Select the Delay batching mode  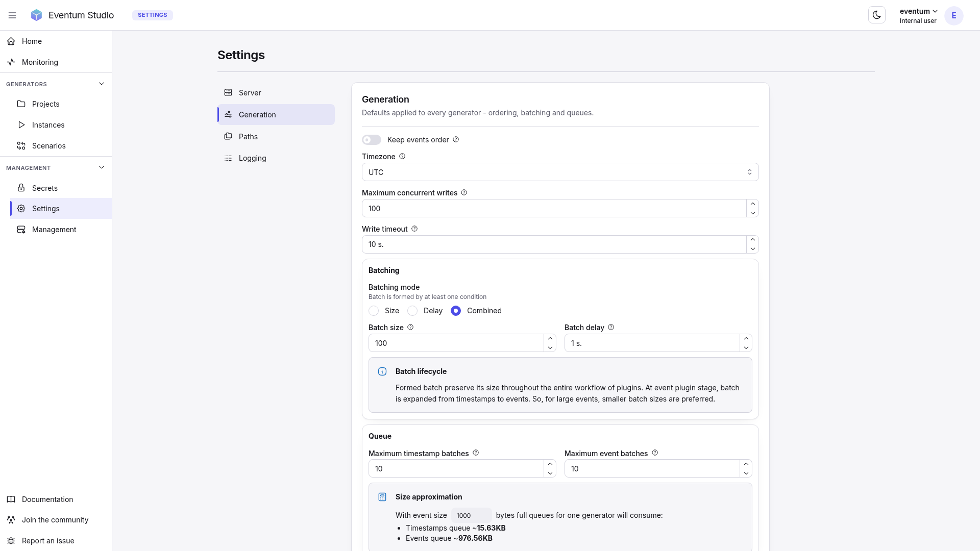pos(412,311)
